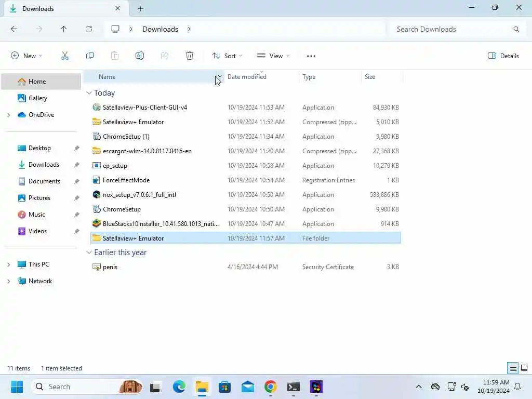Close the Downloads tab
The image size is (532, 399).
[x=118, y=8]
